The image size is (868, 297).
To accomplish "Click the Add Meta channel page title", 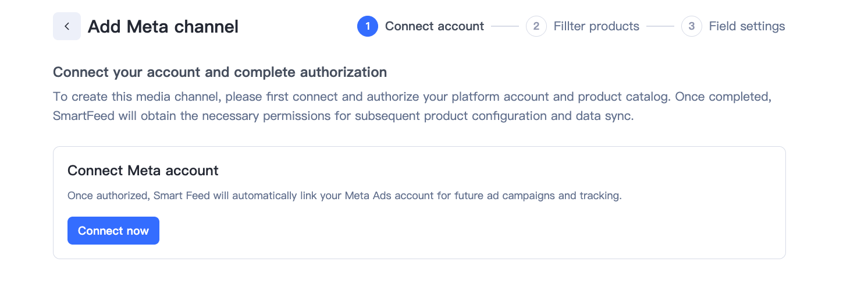I will pos(163,26).
